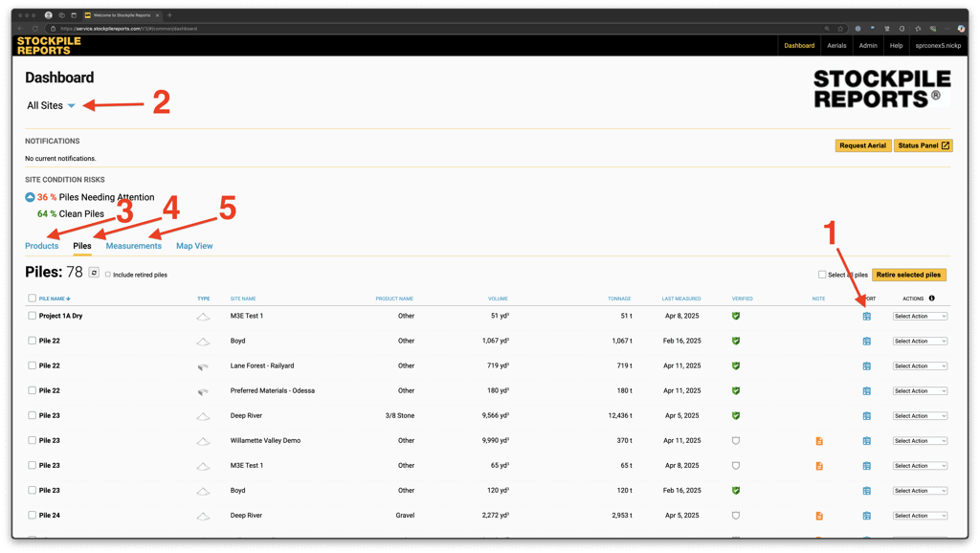The height and width of the screenshot is (553, 980).
Task: Click the info icon beside the Actions header
Action: [932, 299]
